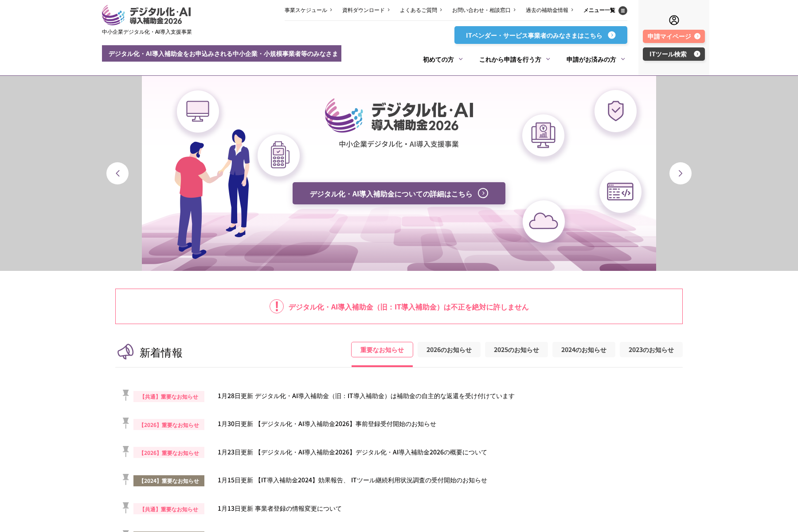Advance to the next carousel slide
The width and height of the screenshot is (798, 532).
tap(680, 173)
